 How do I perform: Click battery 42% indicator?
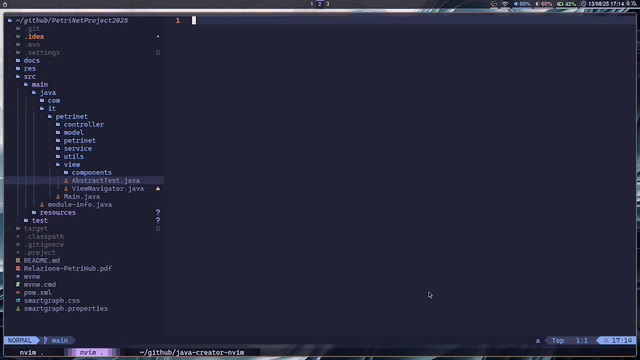(x=567, y=4)
